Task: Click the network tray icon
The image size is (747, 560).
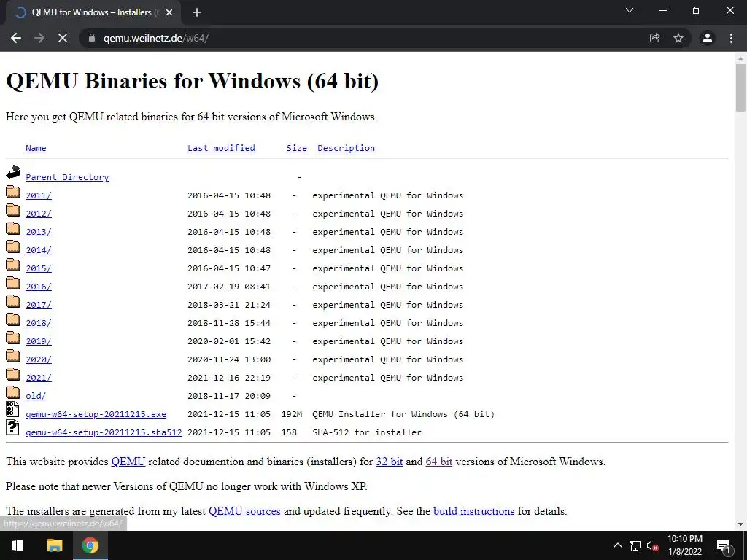Action: (635, 545)
